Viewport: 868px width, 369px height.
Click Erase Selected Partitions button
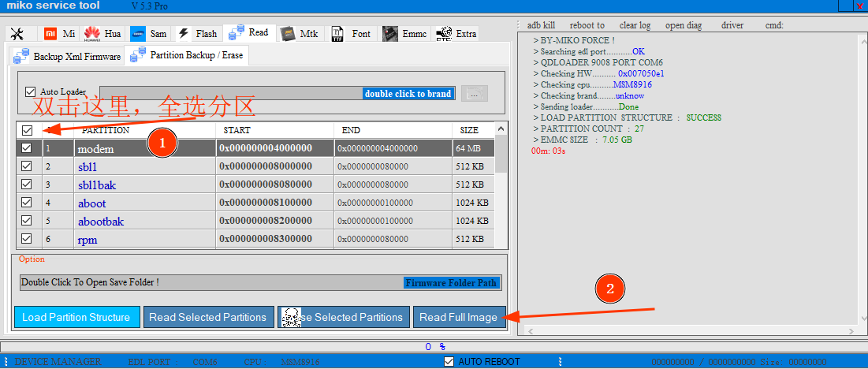coord(343,317)
